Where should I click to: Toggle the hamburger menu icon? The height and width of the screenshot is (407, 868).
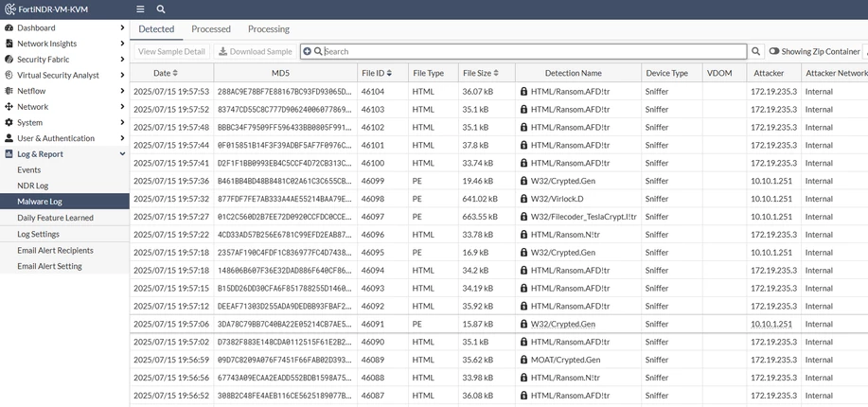(141, 9)
